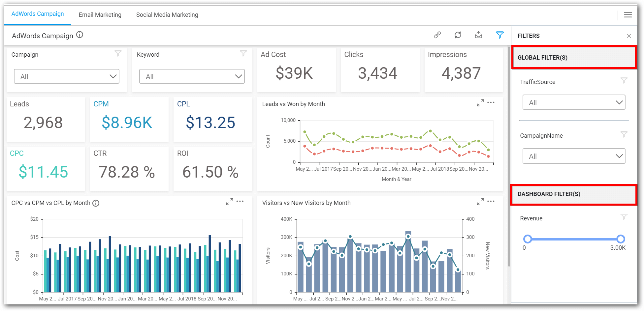
Task: Toggle the blue filter panel icon
Action: point(499,35)
